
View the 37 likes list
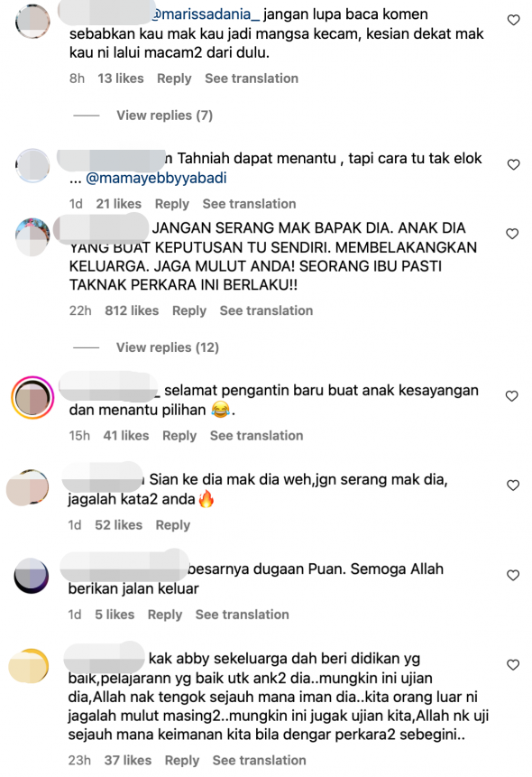128,760
